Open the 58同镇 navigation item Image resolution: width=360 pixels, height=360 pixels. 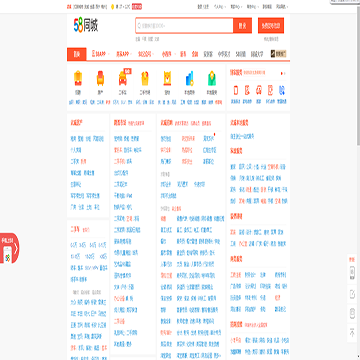point(240,54)
